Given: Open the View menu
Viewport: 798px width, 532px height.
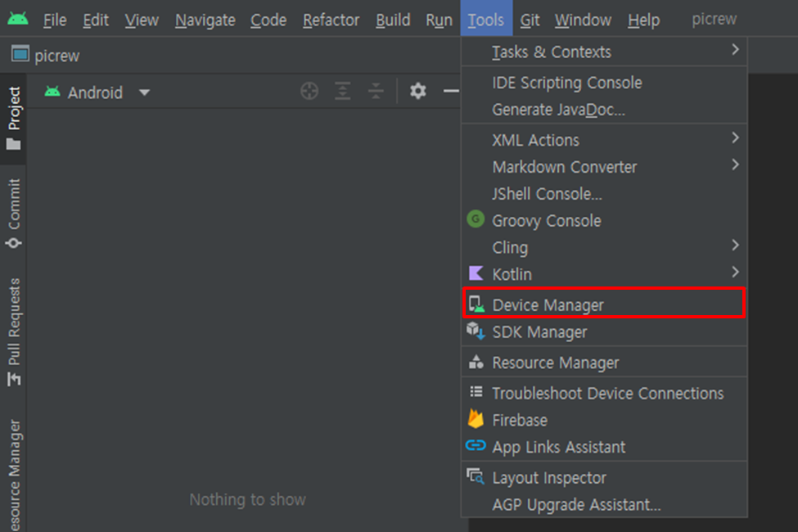Looking at the screenshot, I should 142,20.
